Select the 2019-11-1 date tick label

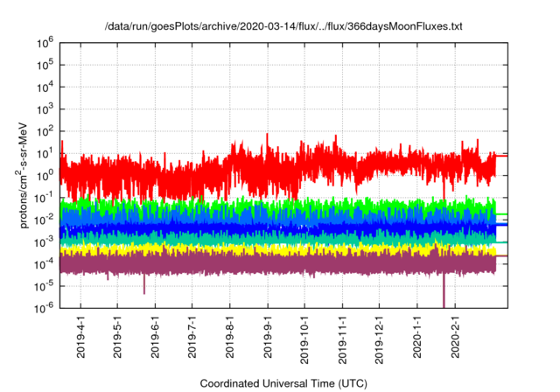pyautogui.click(x=342, y=339)
